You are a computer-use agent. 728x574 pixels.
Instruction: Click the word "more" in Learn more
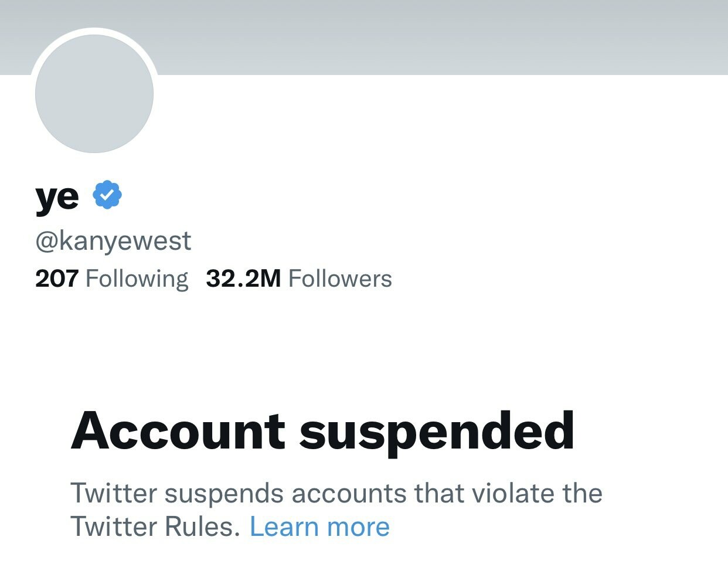pos(358,527)
